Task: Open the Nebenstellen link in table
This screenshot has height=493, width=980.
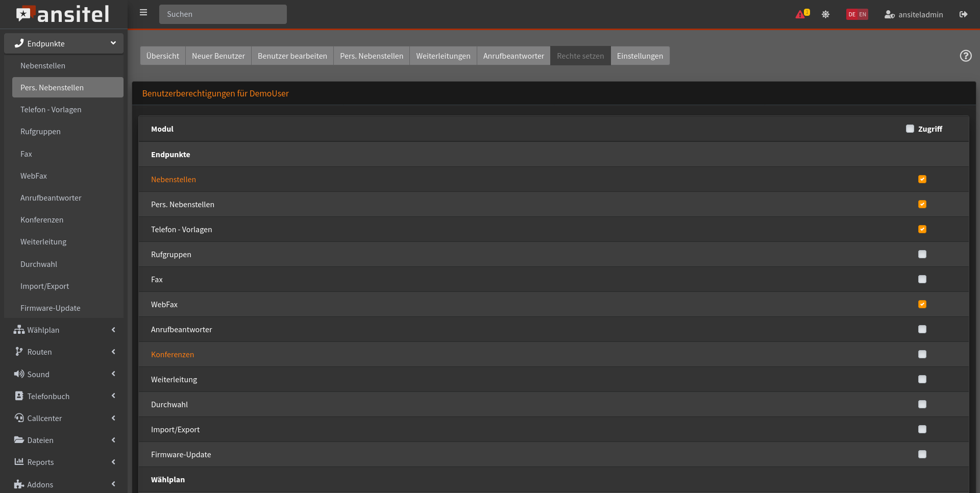Action: 174,180
